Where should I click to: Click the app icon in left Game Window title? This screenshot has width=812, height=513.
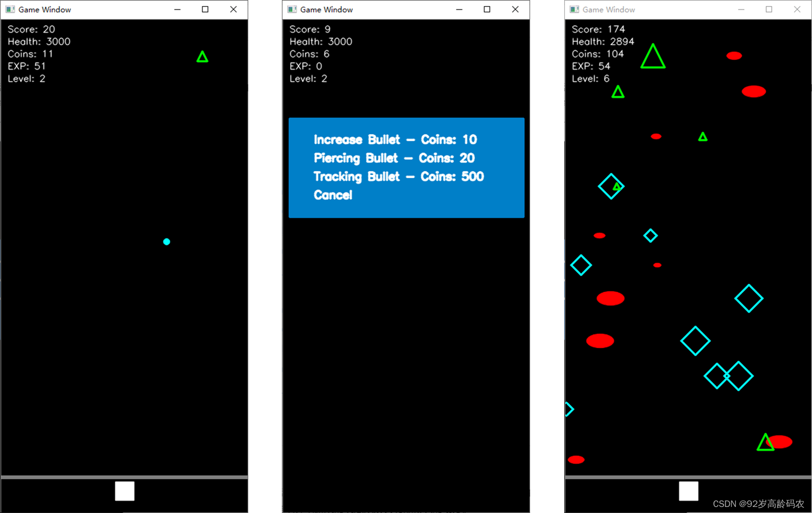click(x=10, y=9)
